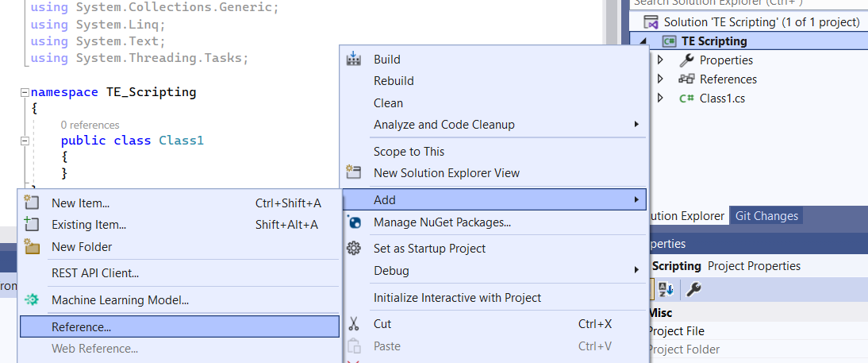Open Property Pages wrench icon
868x363 pixels.
[x=693, y=290]
